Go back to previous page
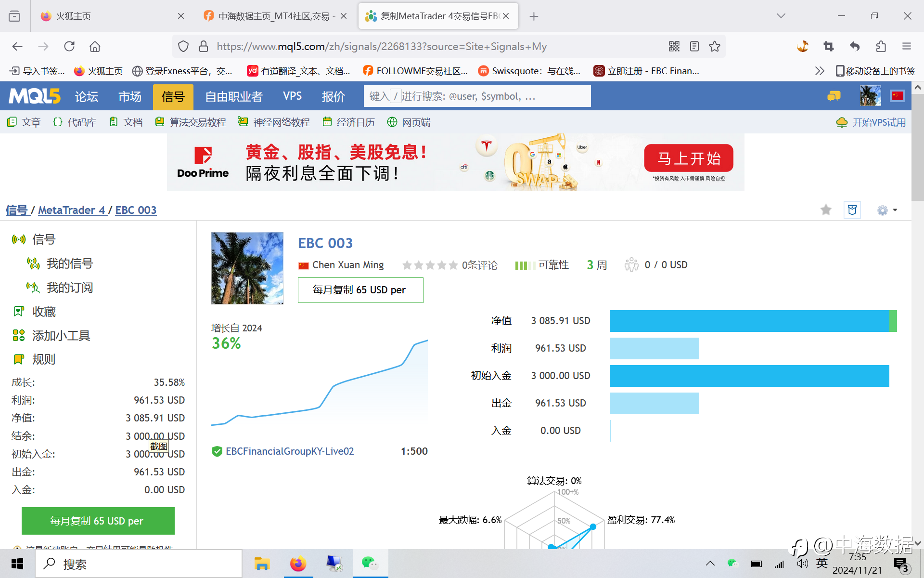Viewport: 924px width, 578px height. click(17, 46)
